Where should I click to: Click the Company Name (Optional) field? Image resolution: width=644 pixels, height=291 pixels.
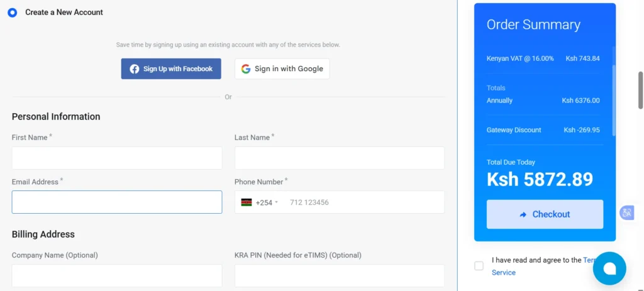pos(117,275)
